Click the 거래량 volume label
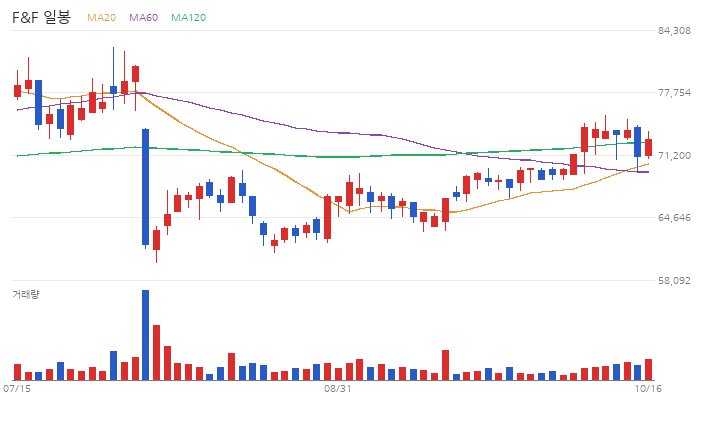The height and width of the screenshot is (440, 720). [25, 294]
